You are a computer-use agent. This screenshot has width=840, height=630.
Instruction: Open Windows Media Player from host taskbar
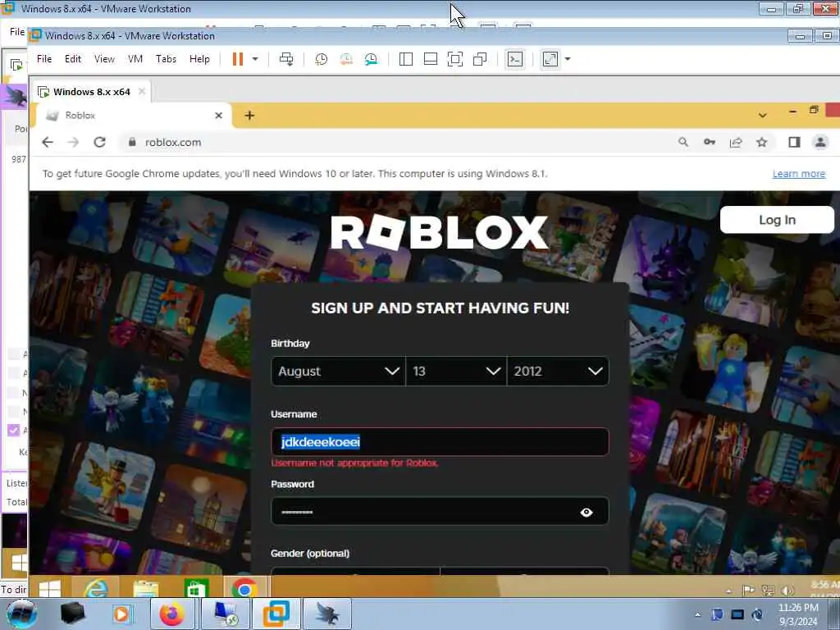pyautogui.click(x=121, y=614)
